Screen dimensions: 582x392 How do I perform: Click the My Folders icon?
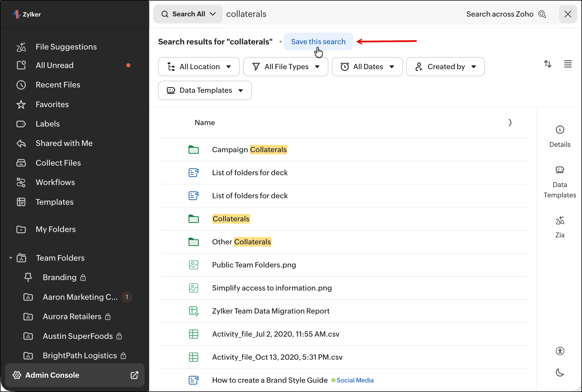click(x=21, y=229)
